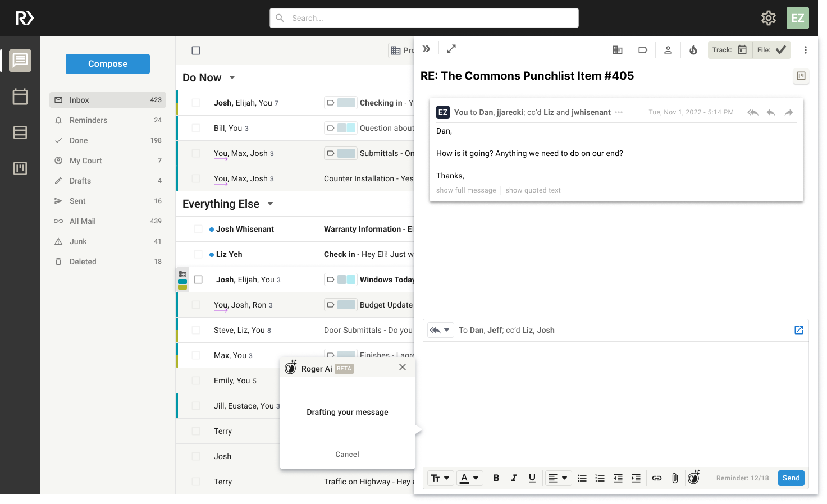827x504 pixels.
Task: Attach a file with the paperclip icon
Action: [675, 478]
